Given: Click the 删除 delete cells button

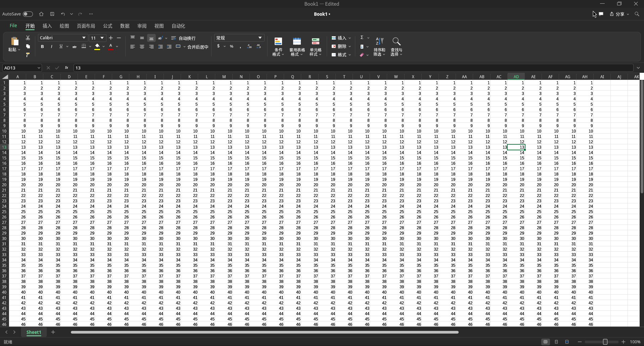Looking at the screenshot, I should 341,46.
